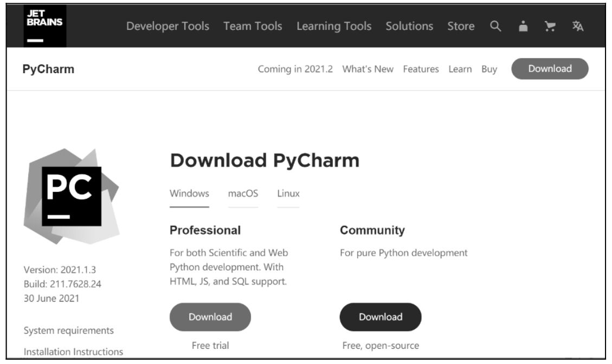This screenshot has height=364, width=612.
Task: Click the Community heading
Action: point(372,230)
